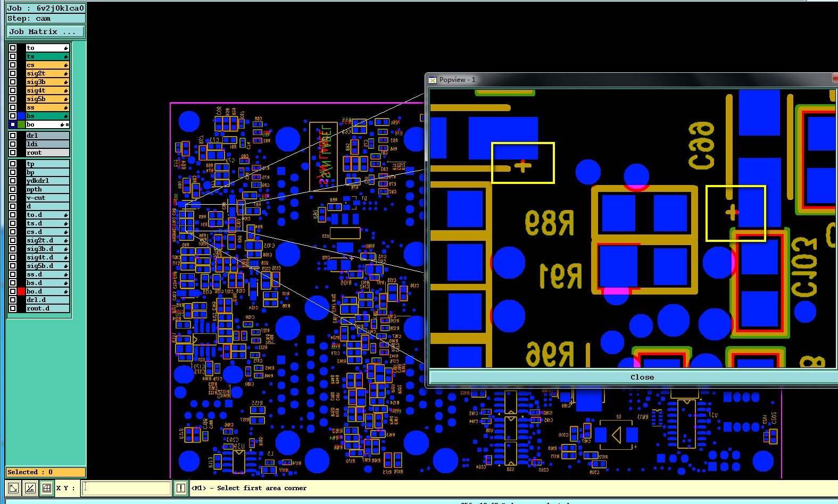
Task: Open the Job Matrix ... button
Action: pyautogui.click(x=45, y=32)
